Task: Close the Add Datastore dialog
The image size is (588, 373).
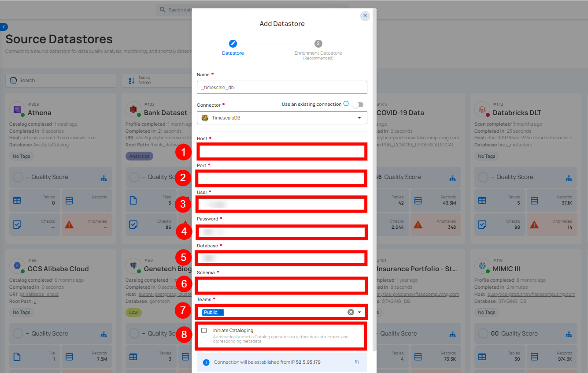Action: tap(365, 16)
